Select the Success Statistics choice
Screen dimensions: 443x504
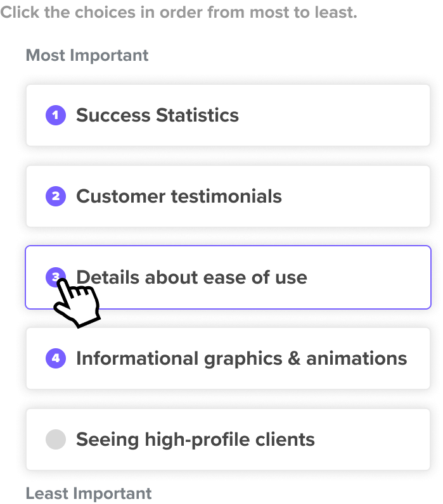click(228, 115)
